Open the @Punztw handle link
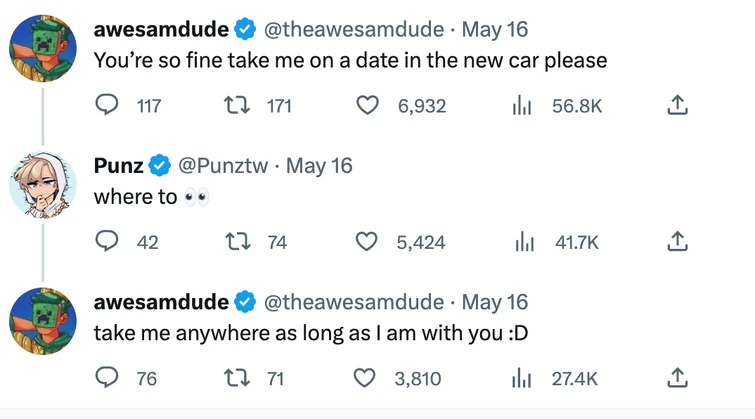The width and height of the screenshot is (755, 419). point(222,166)
